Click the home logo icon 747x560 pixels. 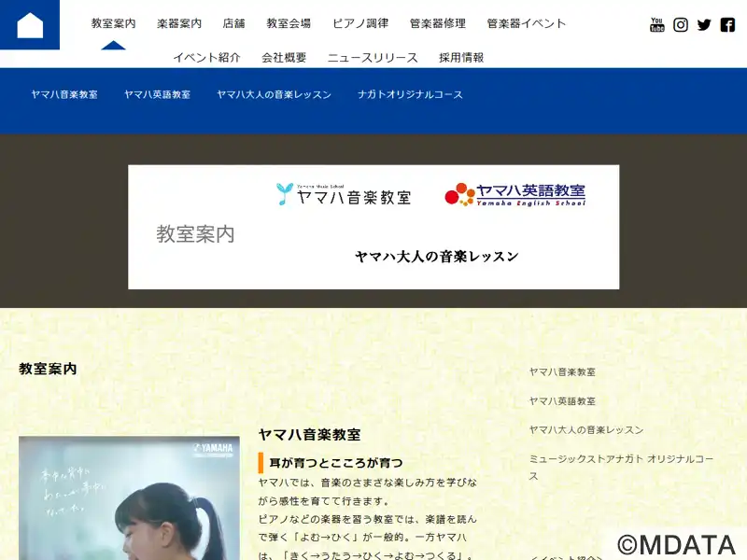point(30,25)
